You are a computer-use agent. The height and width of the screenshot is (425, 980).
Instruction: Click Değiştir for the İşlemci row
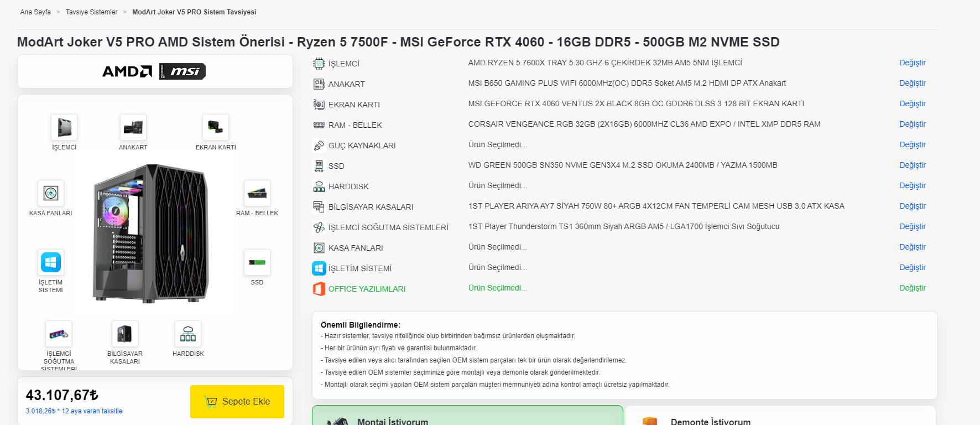point(913,63)
